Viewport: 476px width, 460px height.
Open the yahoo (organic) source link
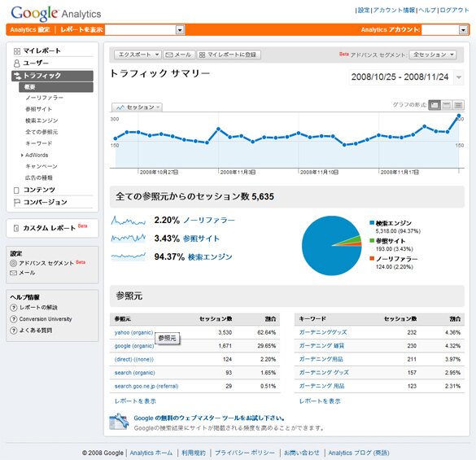point(133,333)
